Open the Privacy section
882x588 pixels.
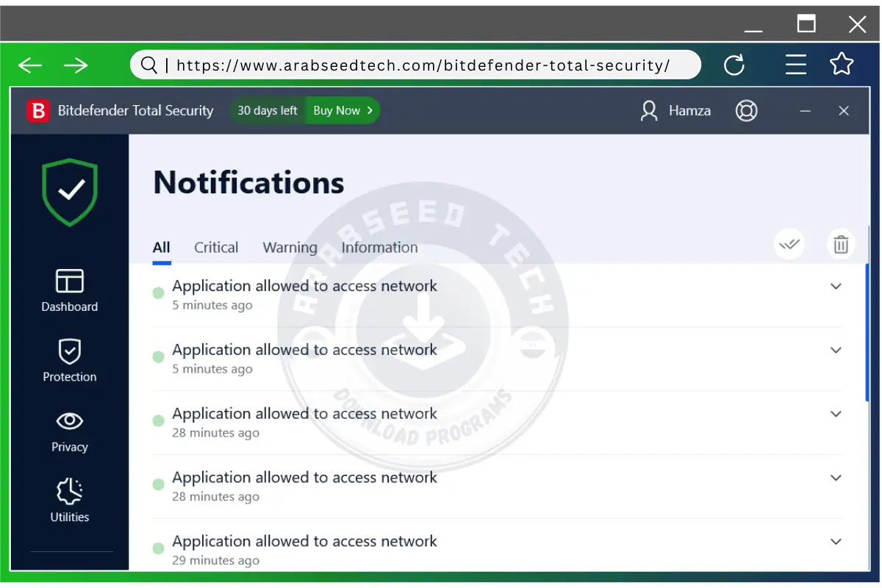click(69, 431)
